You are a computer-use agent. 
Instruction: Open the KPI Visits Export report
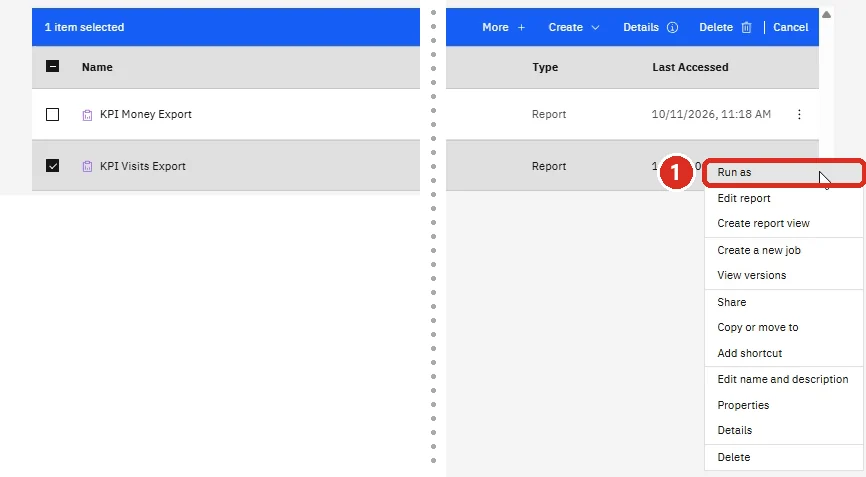click(x=142, y=166)
